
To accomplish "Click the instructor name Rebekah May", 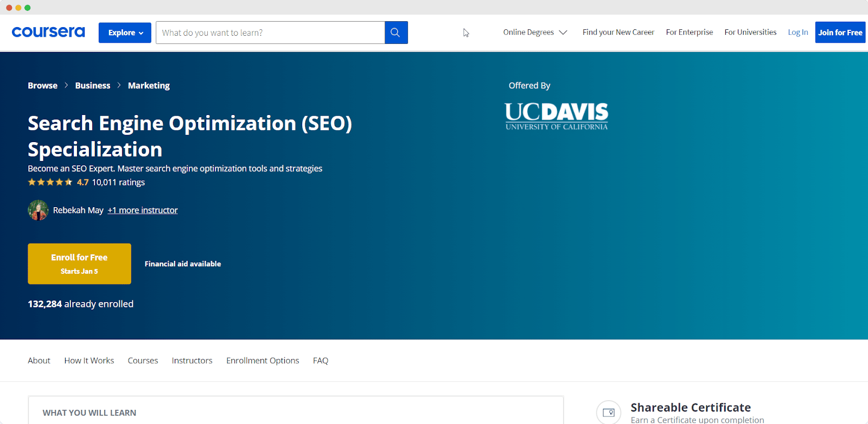I will (78, 210).
